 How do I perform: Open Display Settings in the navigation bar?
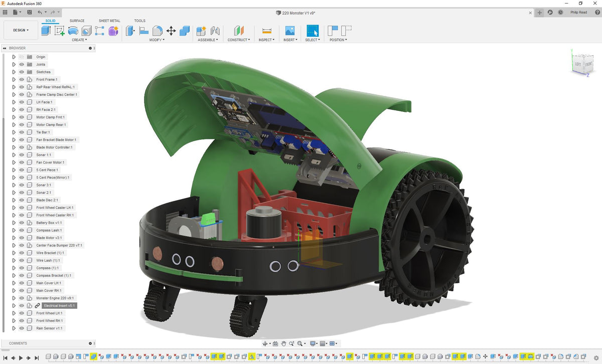click(x=313, y=343)
